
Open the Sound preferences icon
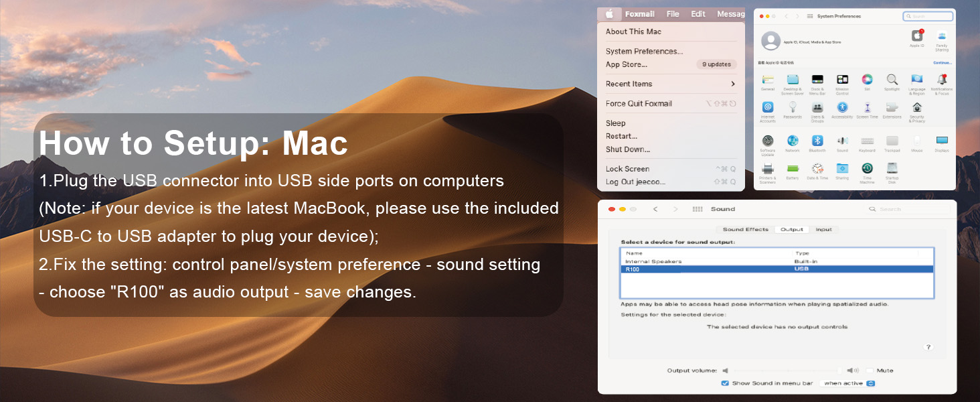(842, 141)
